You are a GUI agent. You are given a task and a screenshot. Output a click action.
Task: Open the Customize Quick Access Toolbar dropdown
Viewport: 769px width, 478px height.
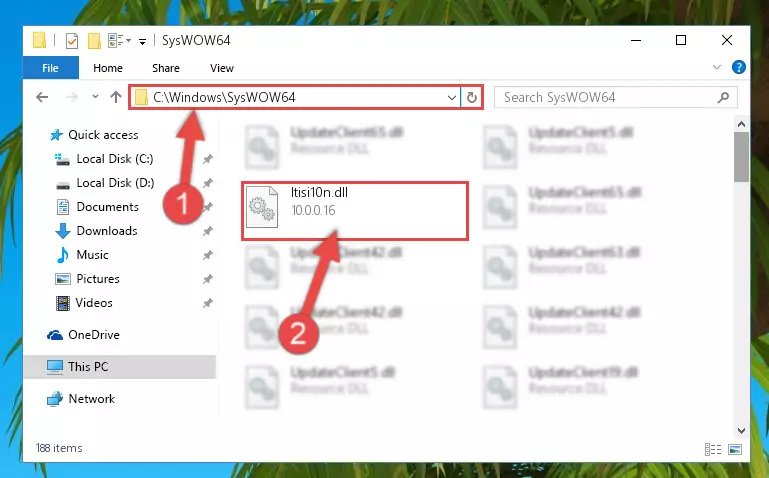tap(142, 42)
